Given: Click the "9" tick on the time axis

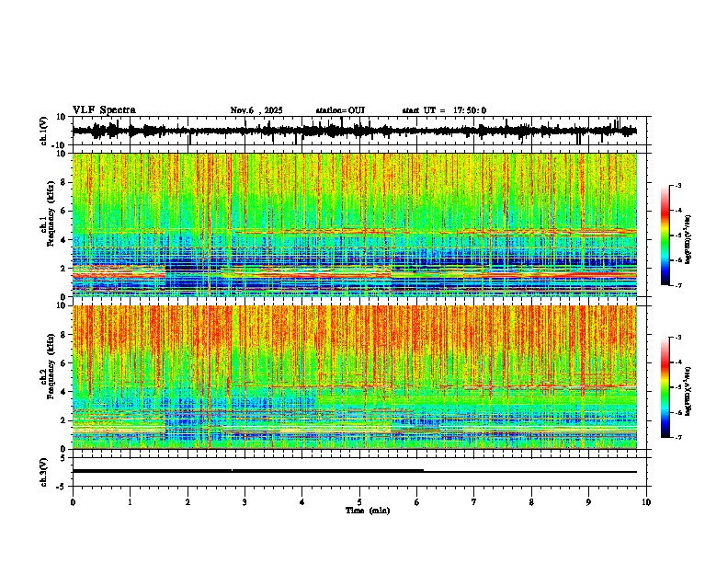Looking at the screenshot, I should 588,502.
